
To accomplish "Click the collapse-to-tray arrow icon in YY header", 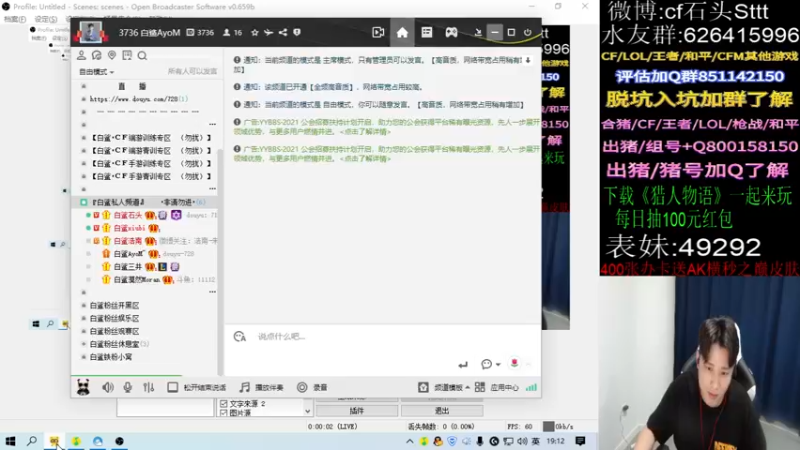I will pyautogui.click(x=478, y=33).
